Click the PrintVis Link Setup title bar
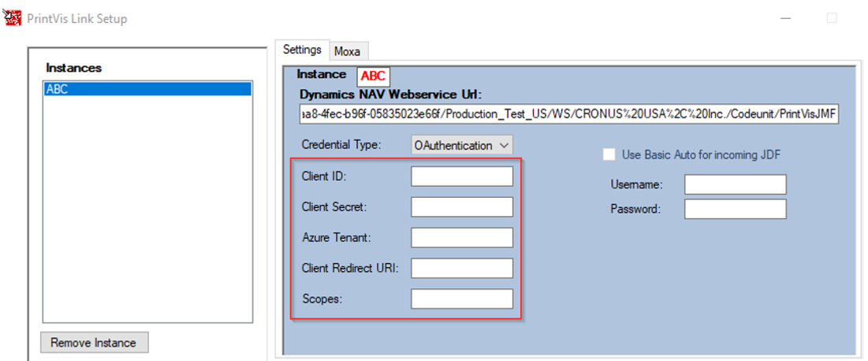Image resolution: width=868 pixels, height=361 pixels. pos(394,17)
